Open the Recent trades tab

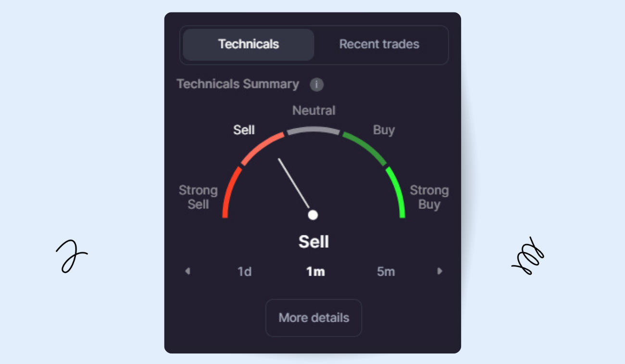379,45
